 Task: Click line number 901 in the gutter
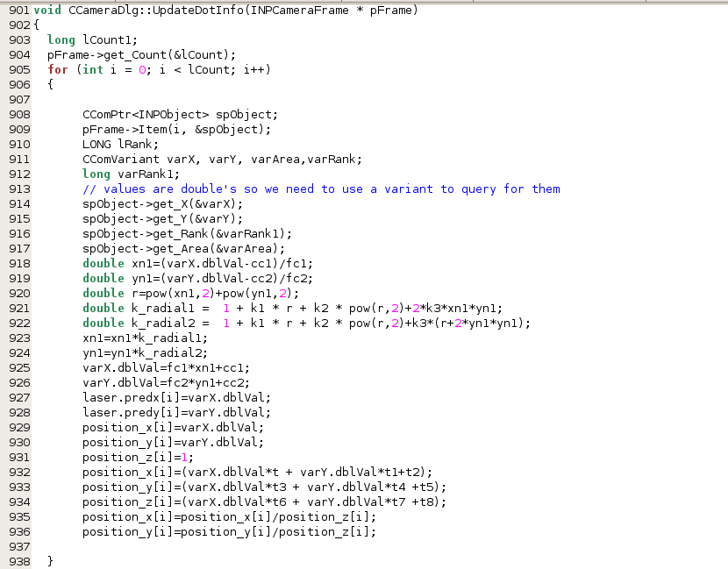click(16, 10)
